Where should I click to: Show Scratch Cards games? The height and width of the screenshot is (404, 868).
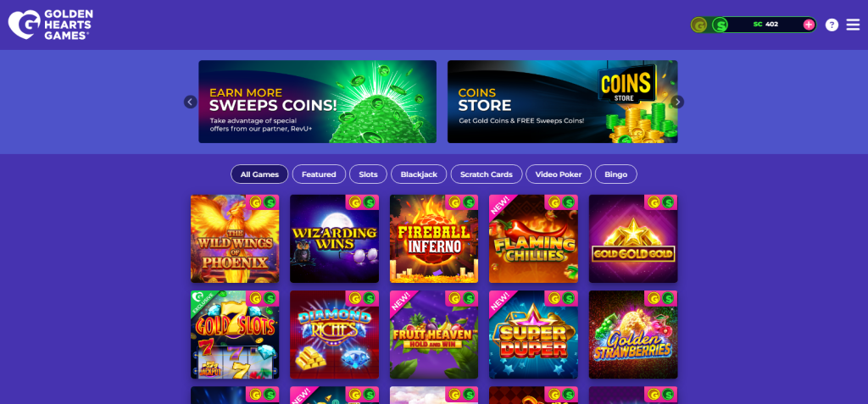pos(487,174)
